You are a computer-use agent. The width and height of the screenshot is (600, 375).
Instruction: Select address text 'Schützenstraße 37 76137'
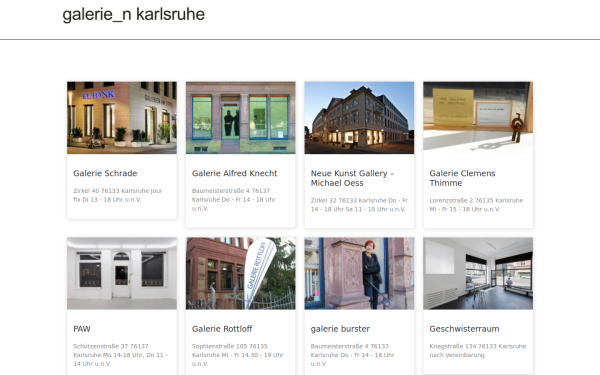tap(111, 346)
